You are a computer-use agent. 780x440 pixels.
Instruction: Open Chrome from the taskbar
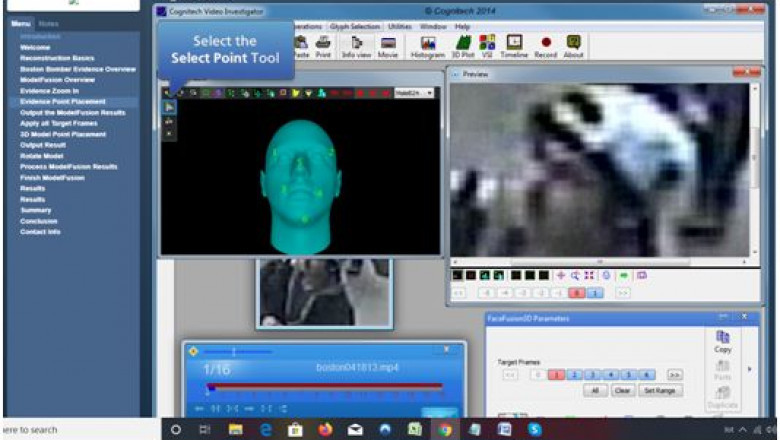(x=445, y=430)
